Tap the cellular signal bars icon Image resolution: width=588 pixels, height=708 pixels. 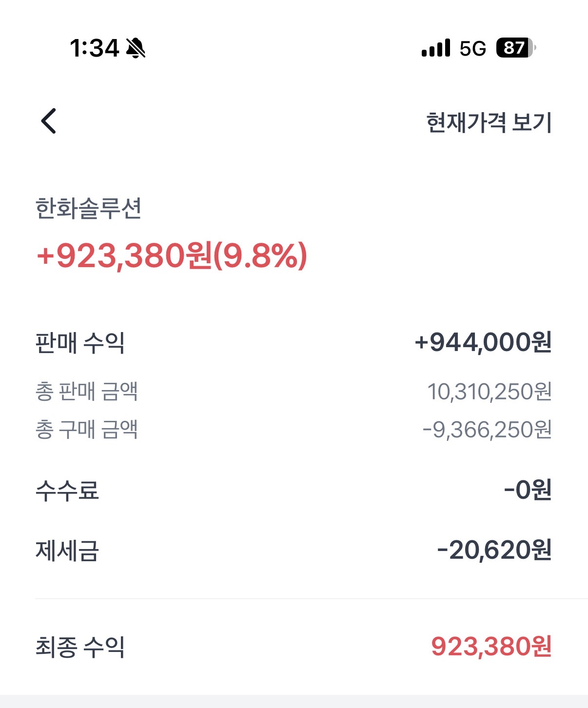tap(436, 48)
